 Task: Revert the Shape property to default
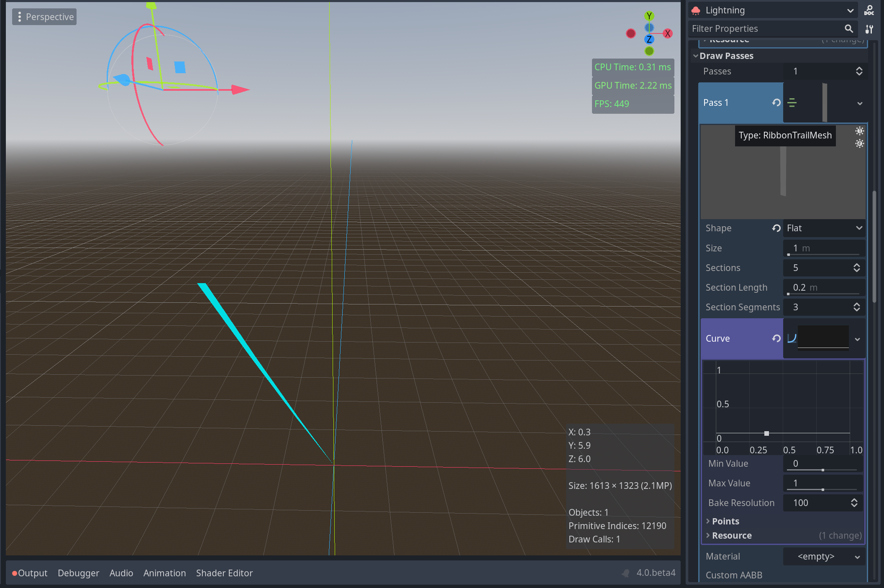pos(776,228)
